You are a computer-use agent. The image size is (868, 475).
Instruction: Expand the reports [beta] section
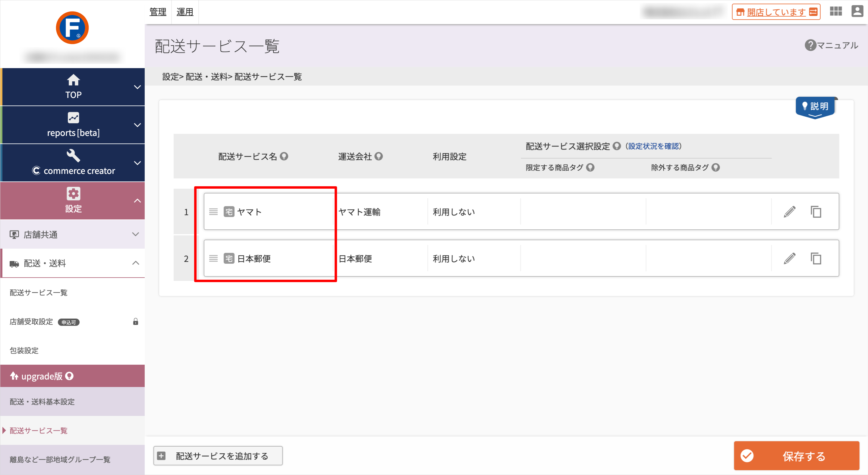point(73,125)
